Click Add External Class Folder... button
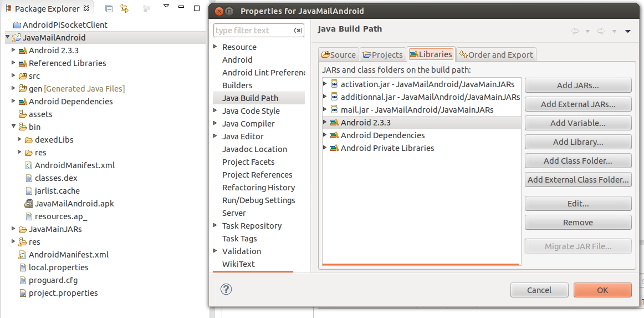 578,180
